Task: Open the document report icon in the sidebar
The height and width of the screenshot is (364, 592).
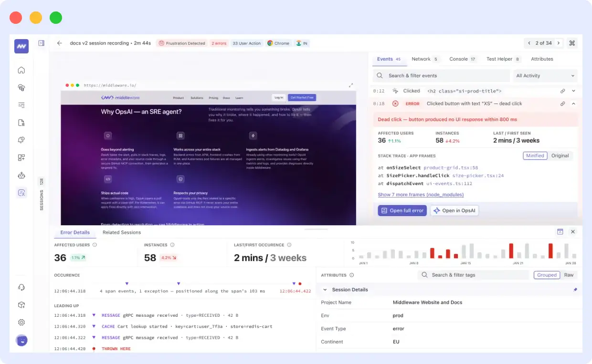Action: [x=21, y=123]
